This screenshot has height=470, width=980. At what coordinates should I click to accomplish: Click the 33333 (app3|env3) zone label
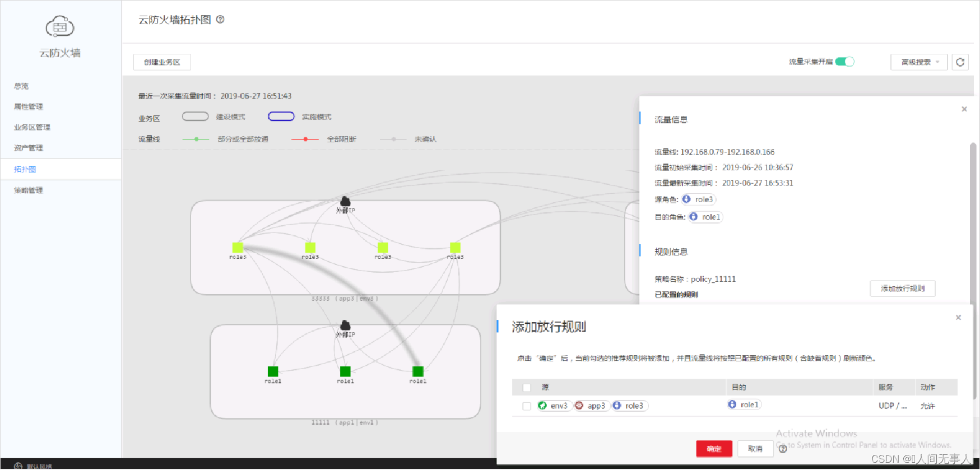(x=345, y=299)
